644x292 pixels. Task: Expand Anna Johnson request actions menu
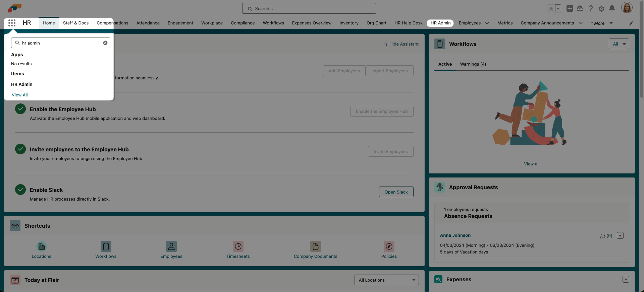pyautogui.click(x=620, y=235)
